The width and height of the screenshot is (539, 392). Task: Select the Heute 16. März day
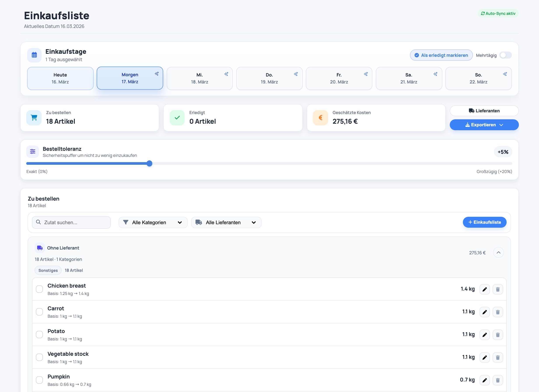coord(60,78)
